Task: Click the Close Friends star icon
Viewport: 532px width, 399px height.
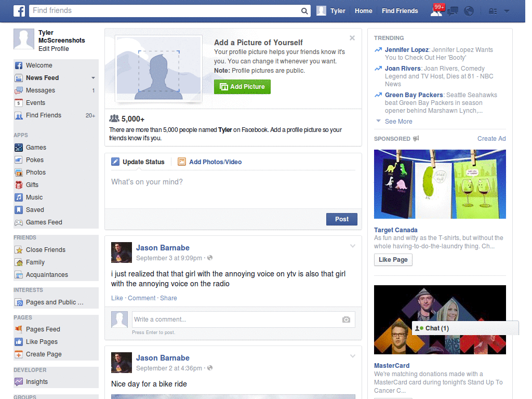Action: coord(19,250)
